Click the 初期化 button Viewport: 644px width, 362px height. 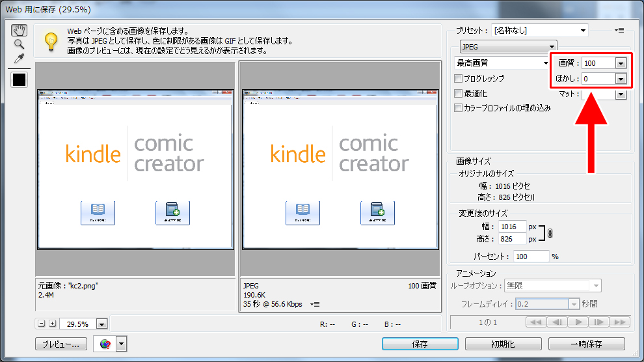(x=503, y=344)
